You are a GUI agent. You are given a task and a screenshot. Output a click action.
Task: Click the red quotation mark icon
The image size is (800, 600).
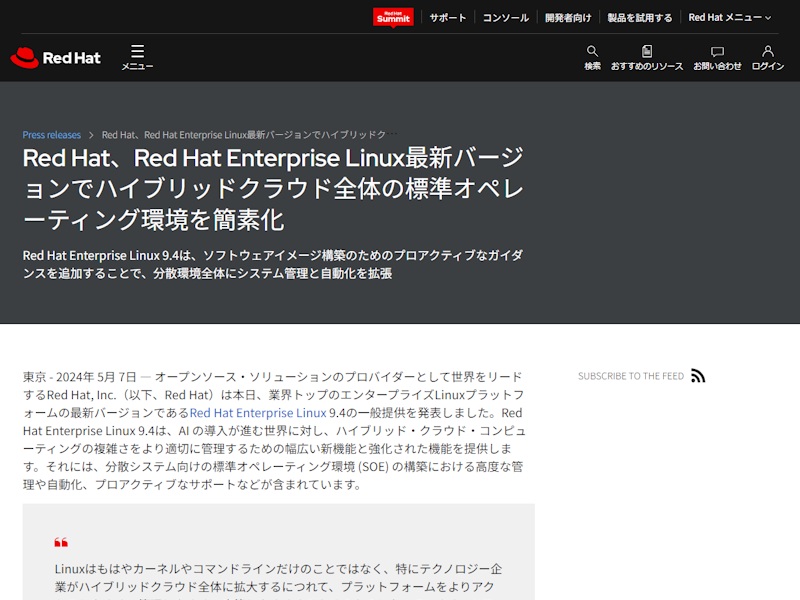tap(61, 542)
